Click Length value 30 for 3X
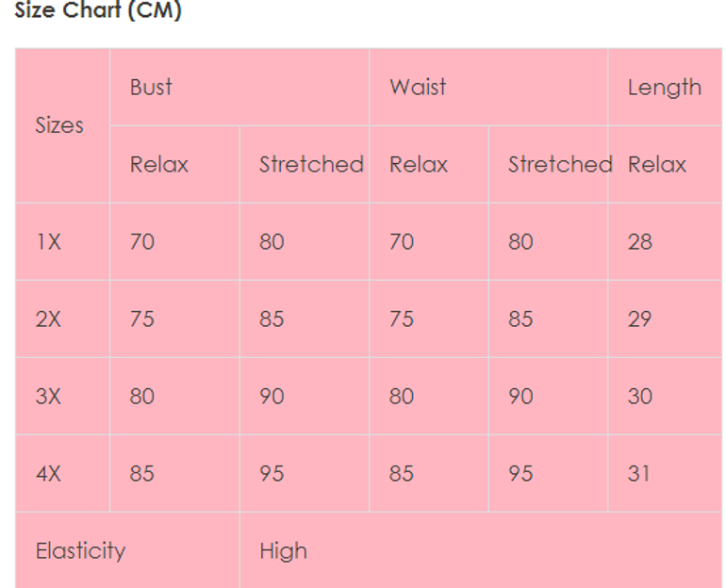Image resolution: width=726 pixels, height=588 pixels. tap(665, 396)
